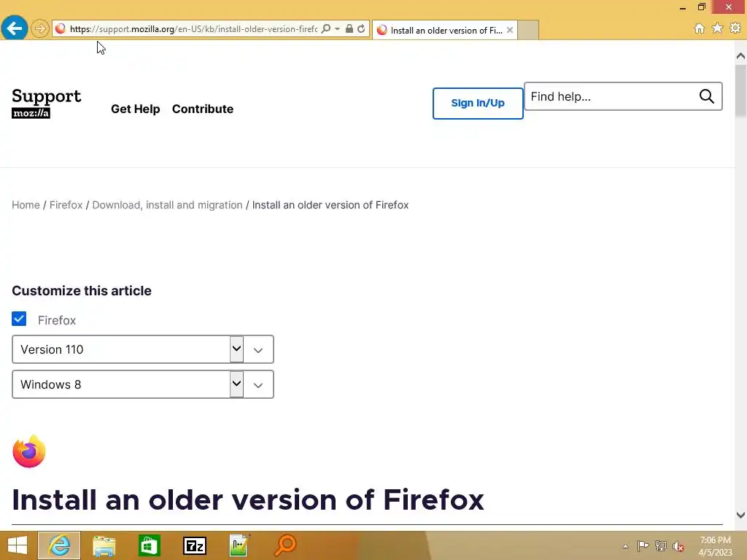Click the search magnifier in Find help box
747x560 pixels.
706,97
